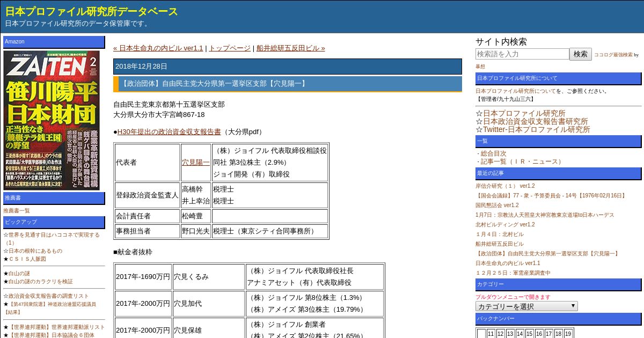Select back number 15
644x338 pixels.
(529, 334)
